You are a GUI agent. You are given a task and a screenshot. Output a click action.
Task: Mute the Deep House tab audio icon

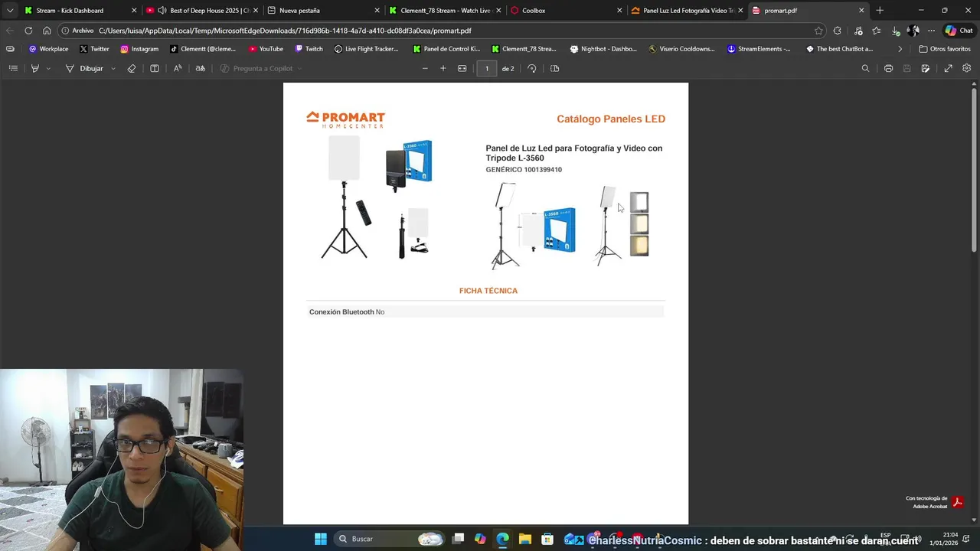point(162,11)
